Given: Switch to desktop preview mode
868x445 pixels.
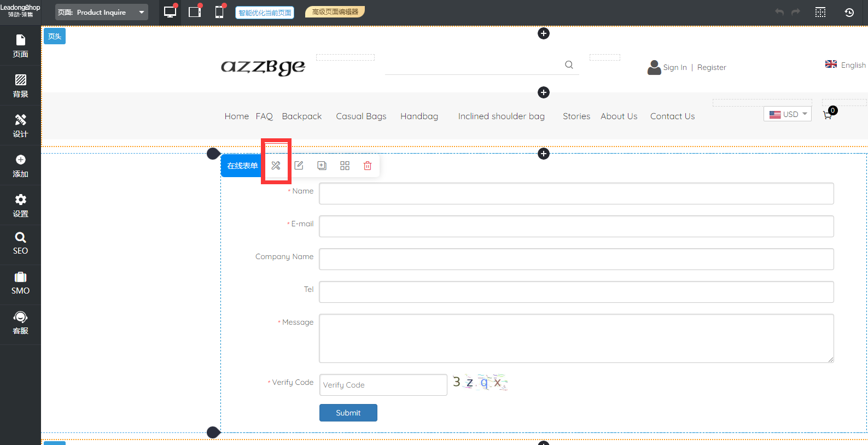Looking at the screenshot, I should pos(170,12).
